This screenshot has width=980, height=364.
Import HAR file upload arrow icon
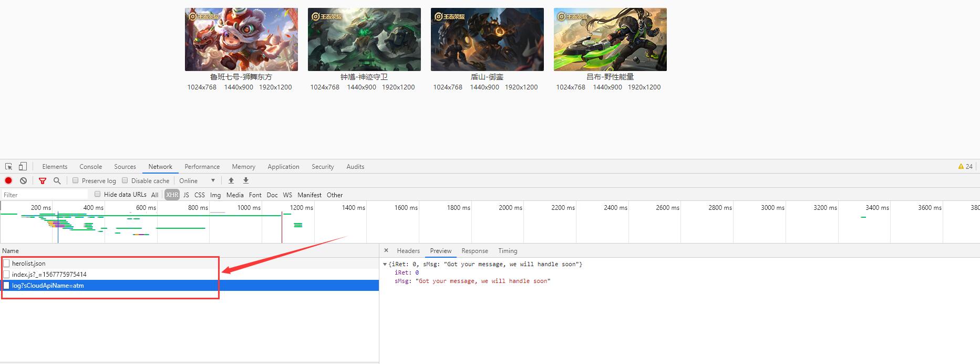coord(231,180)
